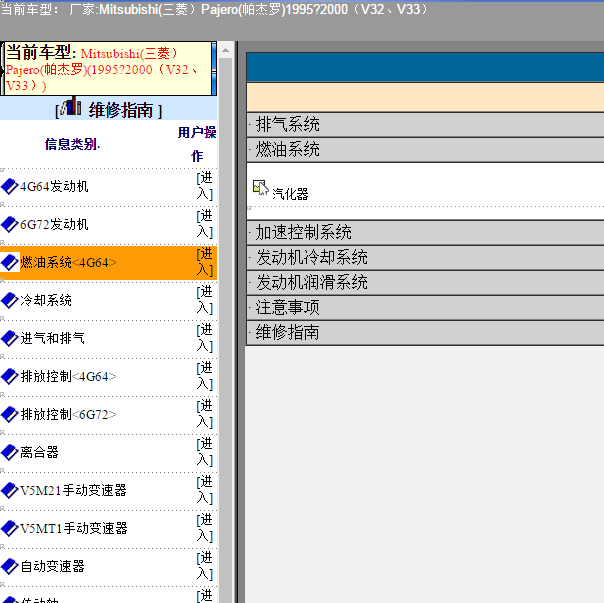The width and height of the screenshot is (604, 603).
Task: Select 进气和排气 in category list
Action: click(52, 338)
